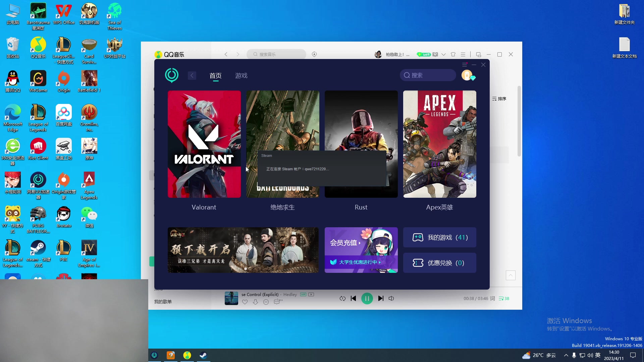Click the VIP badge next to Hedley
The image size is (644, 362).
(x=303, y=295)
